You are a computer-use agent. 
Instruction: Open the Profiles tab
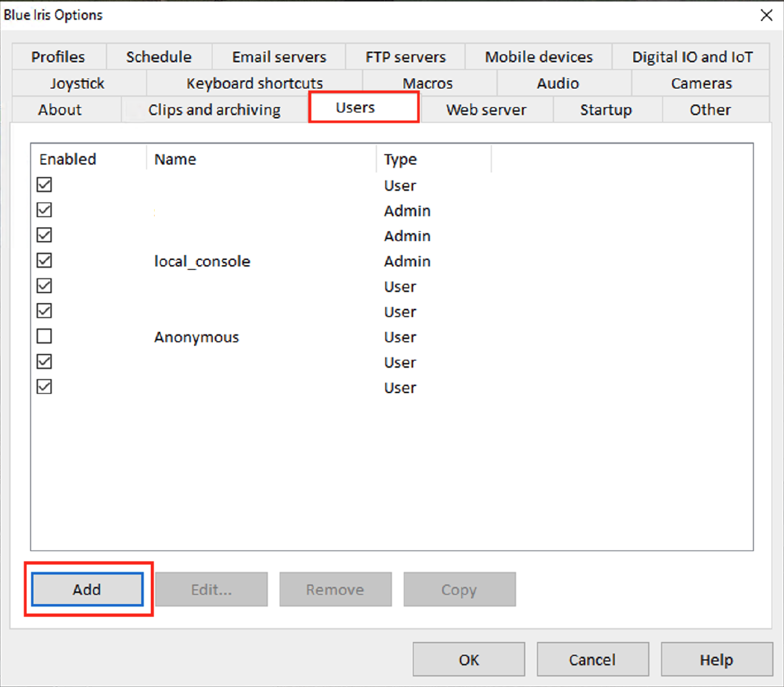[x=59, y=57]
